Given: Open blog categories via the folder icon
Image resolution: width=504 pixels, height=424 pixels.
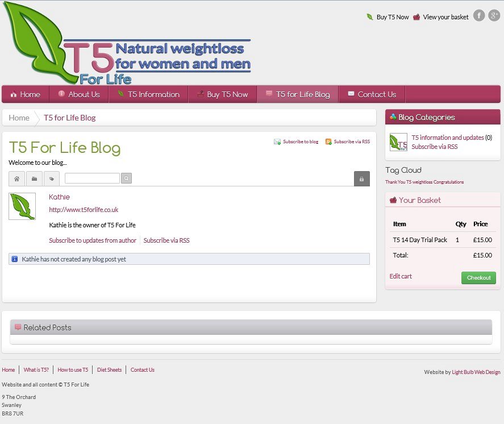Looking at the screenshot, I should pyautogui.click(x=34, y=178).
